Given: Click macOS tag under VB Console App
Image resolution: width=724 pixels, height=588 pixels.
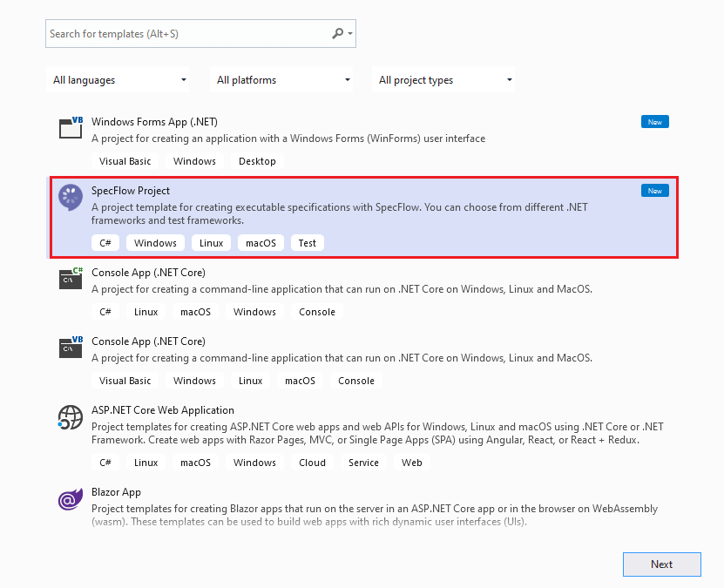Looking at the screenshot, I should pos(300,381).
